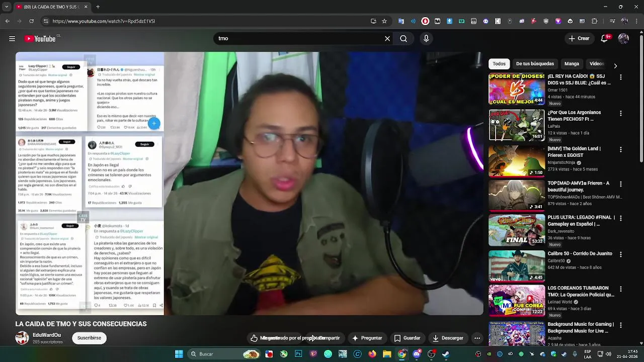Subscribe to EduWardOu with Suscribirse
644x362 pixels.
point(89,338)
